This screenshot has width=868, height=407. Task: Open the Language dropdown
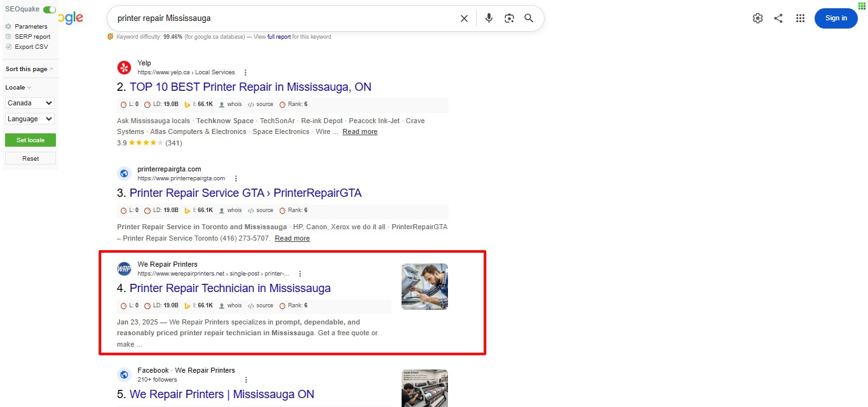[x=30, y=119]
